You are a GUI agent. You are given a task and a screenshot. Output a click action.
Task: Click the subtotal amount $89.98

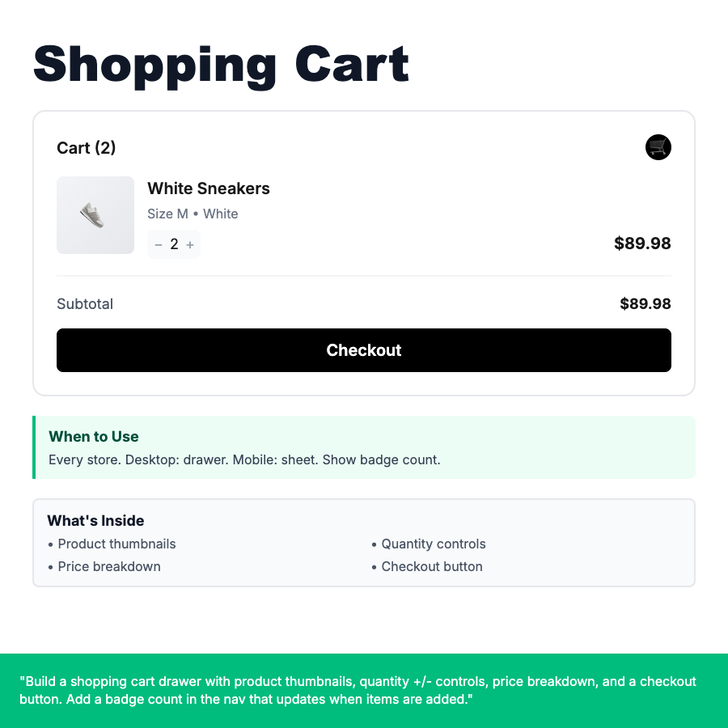[x=645, y=304]
